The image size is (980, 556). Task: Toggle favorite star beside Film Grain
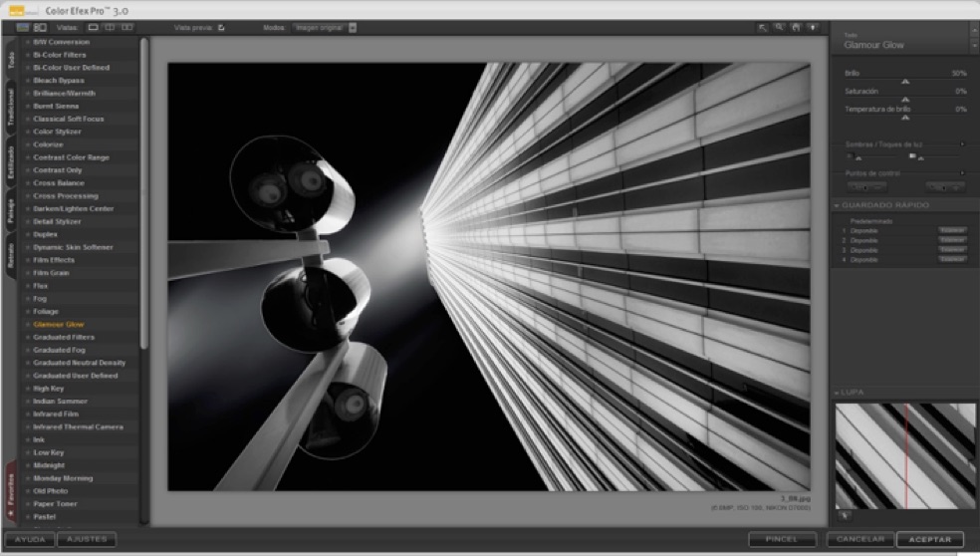[27, 273]
